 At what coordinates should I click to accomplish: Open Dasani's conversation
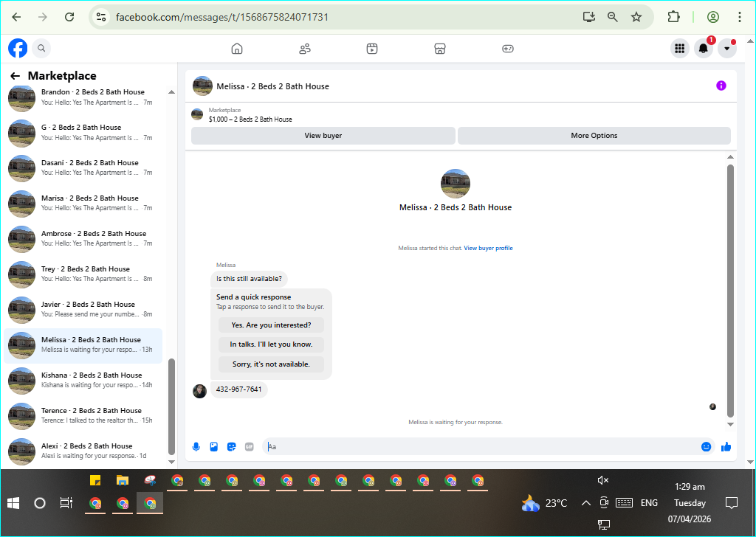(x=83, y=167)
